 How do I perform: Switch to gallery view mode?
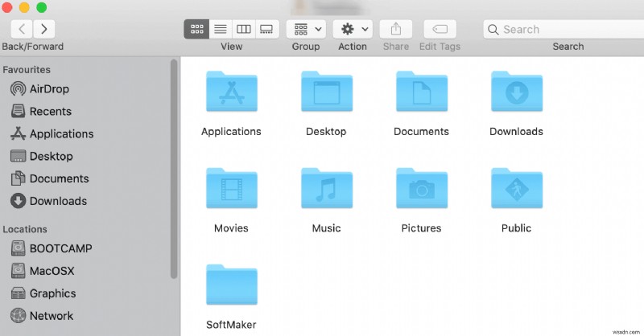click(267, 29)
